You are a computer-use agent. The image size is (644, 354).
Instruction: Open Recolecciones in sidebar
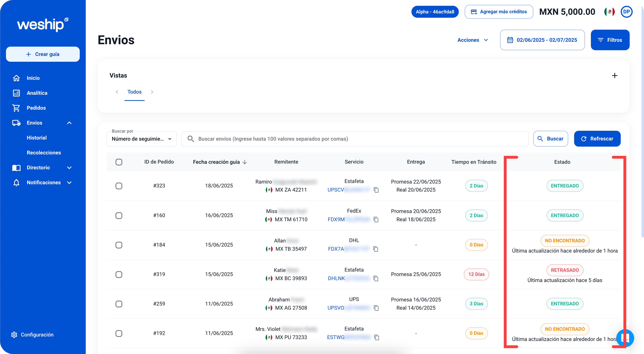(x=44, y=153)
